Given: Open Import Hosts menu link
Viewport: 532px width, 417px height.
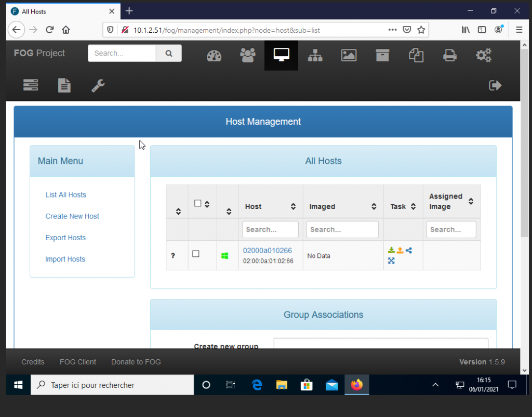Looking at the screenshot, I should click(x=65, y=259).
